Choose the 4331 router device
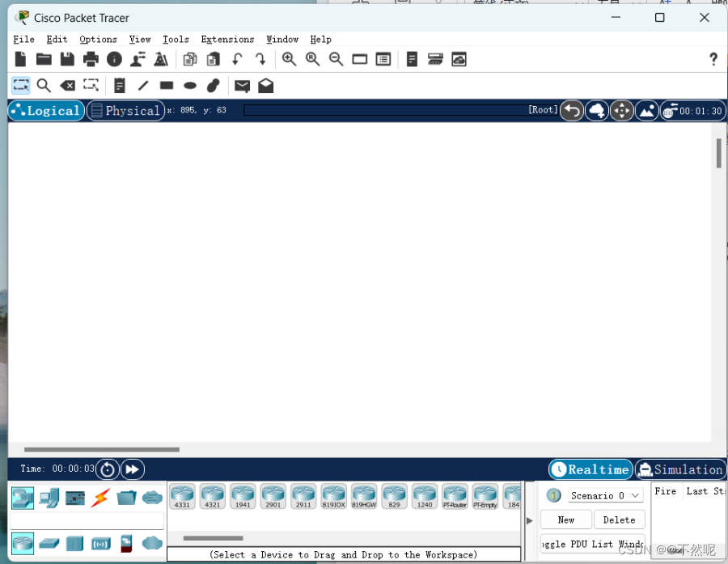The image size is (728, 564). click(182, 496)
